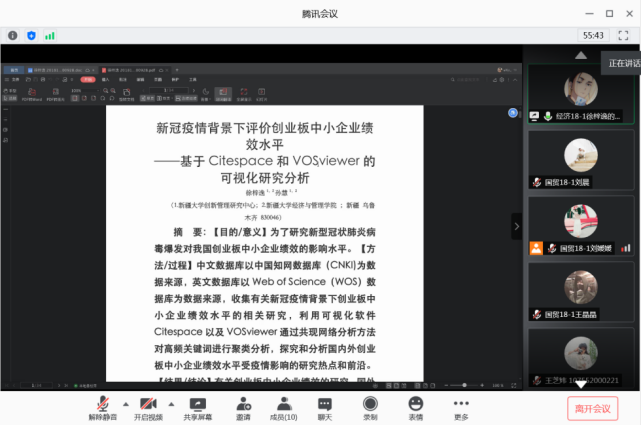Screen dimensions: 642x425
Task: Add a new tab with plus in shared WPS
Action: [177, 70]
